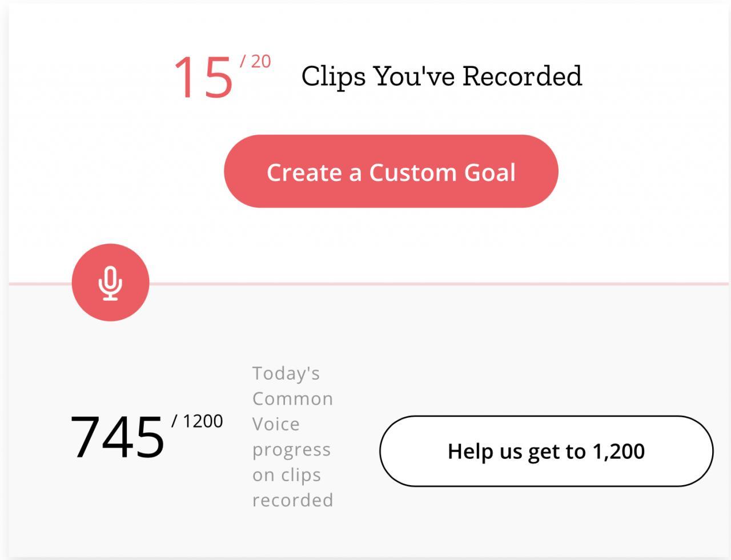Click the word Today's in gray description
The height and width of the screenshot is (560, 731).
click(x=286, y=373)
